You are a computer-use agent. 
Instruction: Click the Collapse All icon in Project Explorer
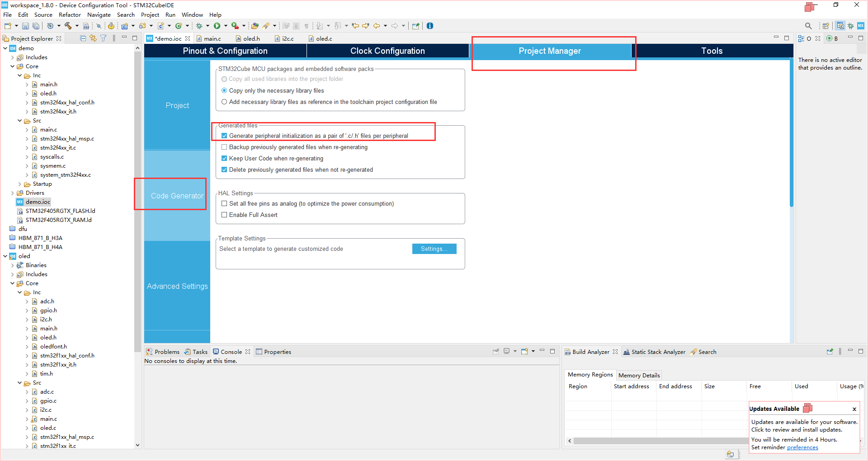tap(83, 38)
